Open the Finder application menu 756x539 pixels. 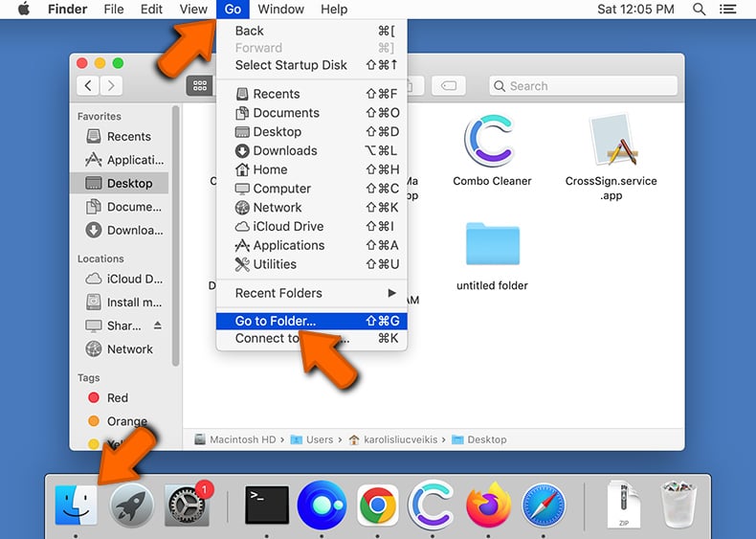tap(68, 10)
